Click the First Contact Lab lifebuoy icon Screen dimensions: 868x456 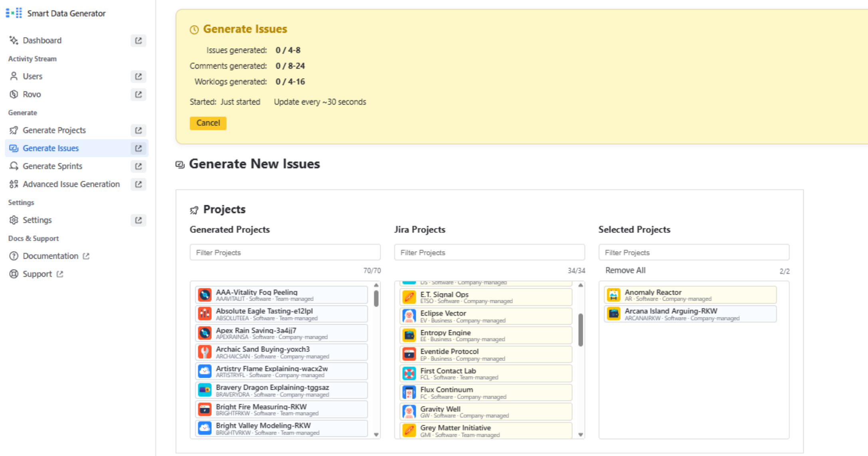click(x=409, y=374)
